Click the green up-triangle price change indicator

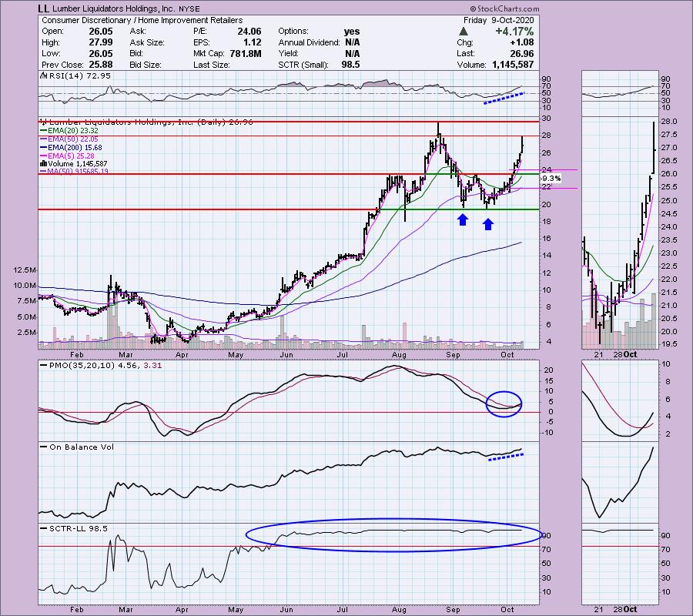[464, 32]
